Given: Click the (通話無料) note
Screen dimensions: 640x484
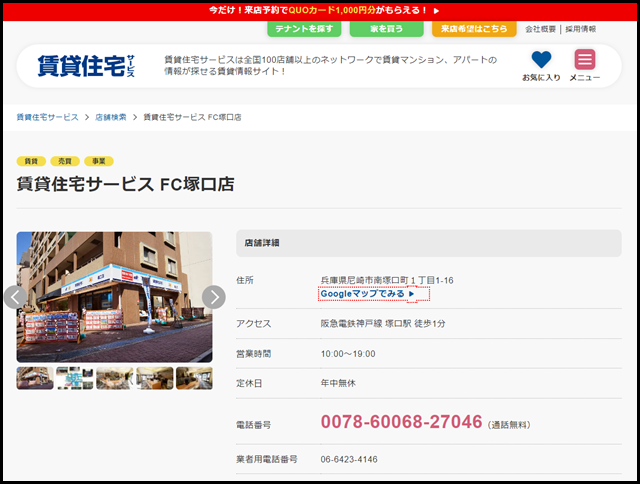Looking at the screenshot, I should pyautogui.click(x=509, y=425).
